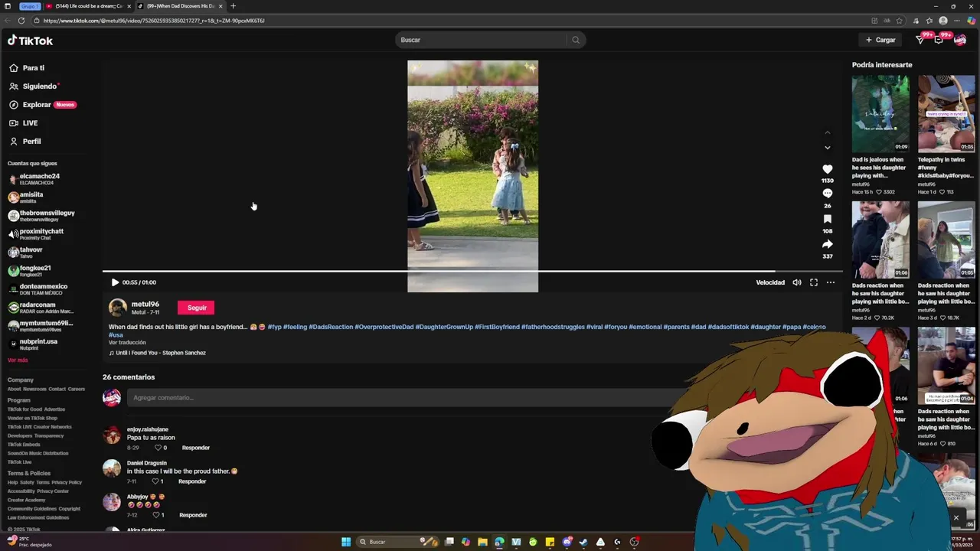The height and width of the screenshot is (551, 980).
Task: Like the enjoy.raiahujane comment
Action: [159, 448]
